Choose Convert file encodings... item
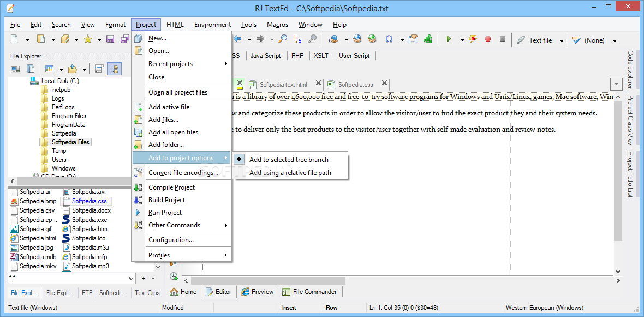 coord(183,172)
